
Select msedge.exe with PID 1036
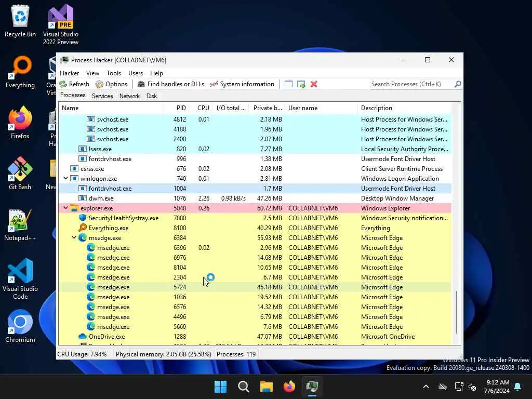pos(255,297)
